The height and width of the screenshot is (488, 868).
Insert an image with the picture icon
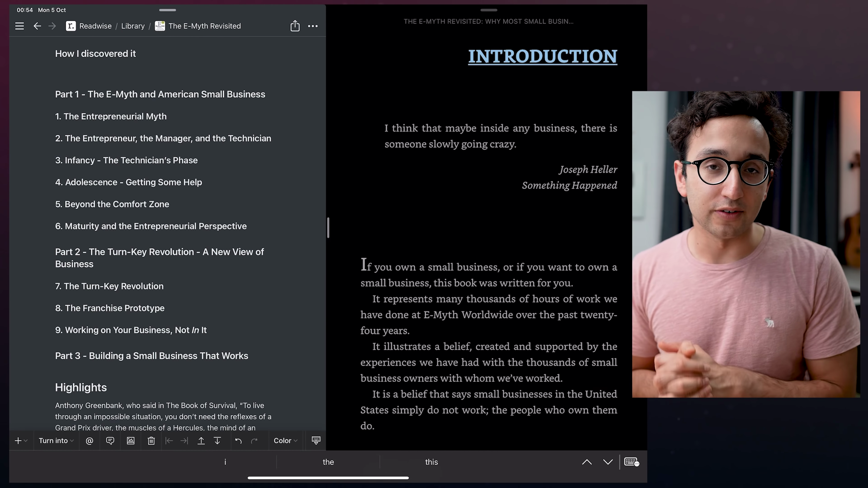click(130, 441)
